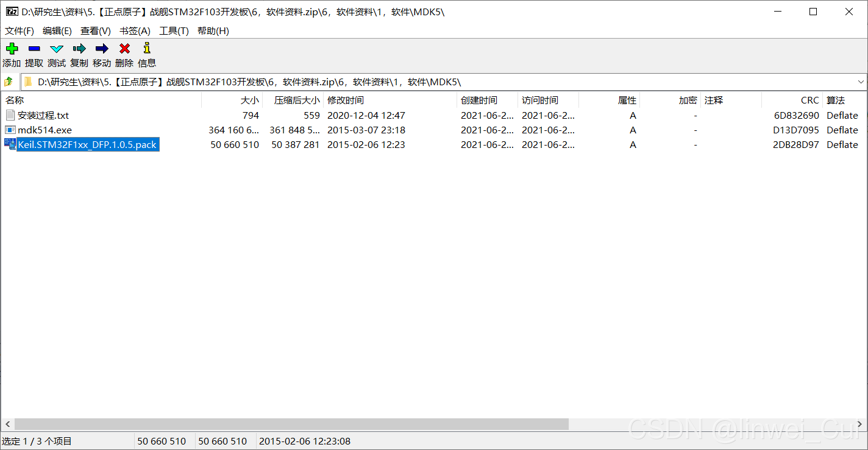Click CRC value 2DB28D97

click(x=796, y=144)
